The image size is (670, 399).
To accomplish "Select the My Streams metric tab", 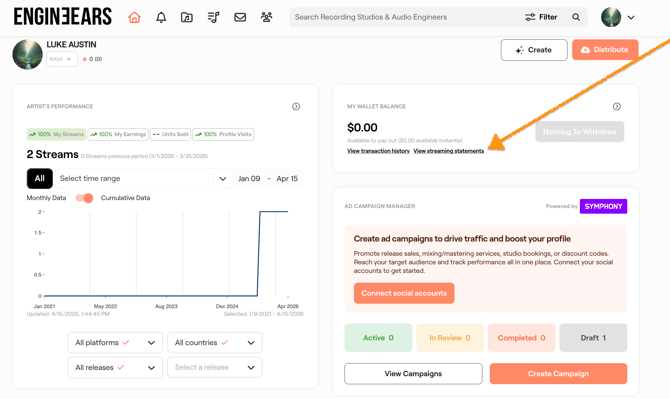I will click(x=56, y=134).
